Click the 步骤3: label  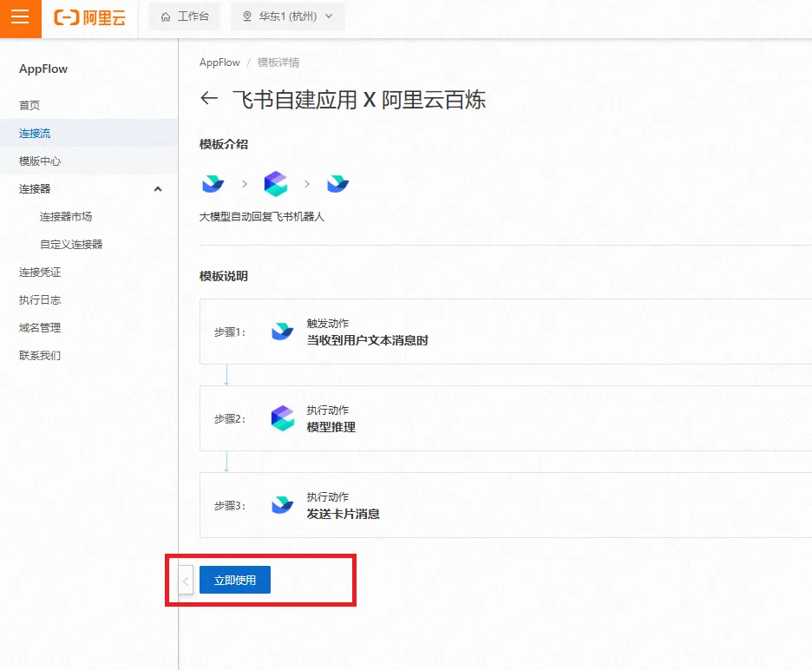[230, 506]
